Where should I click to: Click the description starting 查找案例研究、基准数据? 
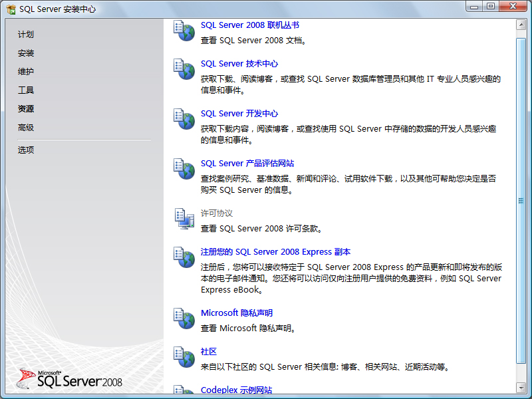[x=348, y=184]
